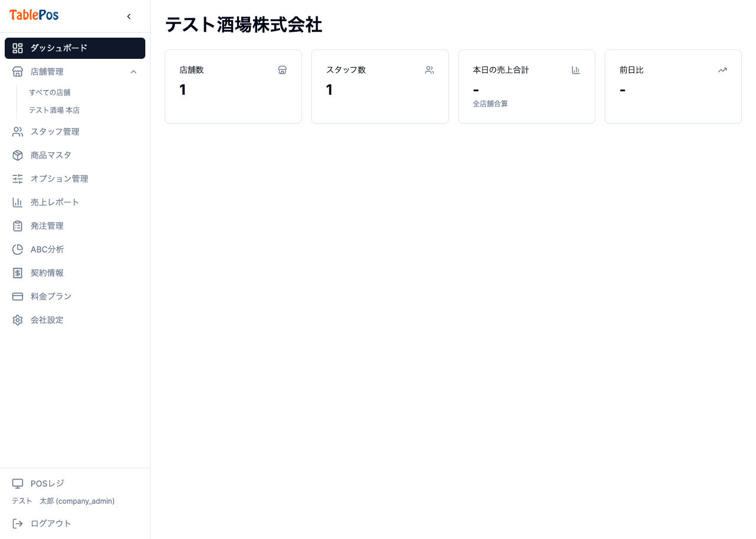Click the 契約情報 receipt icon
The image size is (756, 539).
[18, 273]
